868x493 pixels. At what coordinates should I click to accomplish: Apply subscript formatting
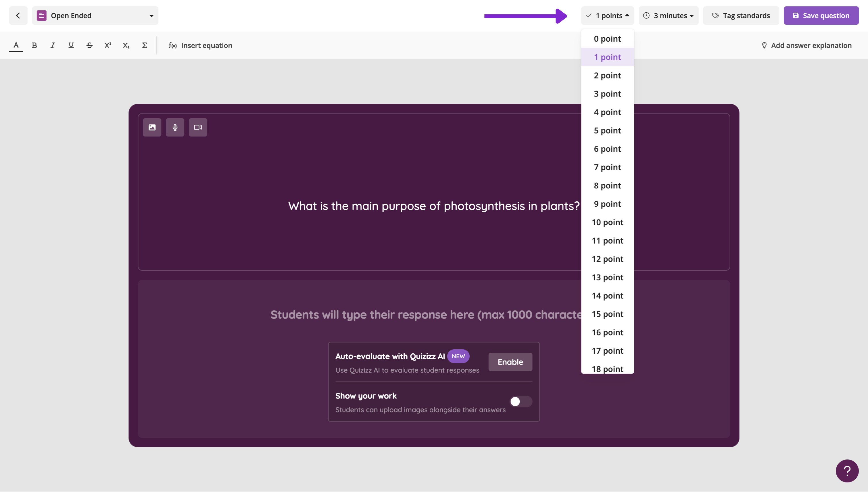[126, 45]
